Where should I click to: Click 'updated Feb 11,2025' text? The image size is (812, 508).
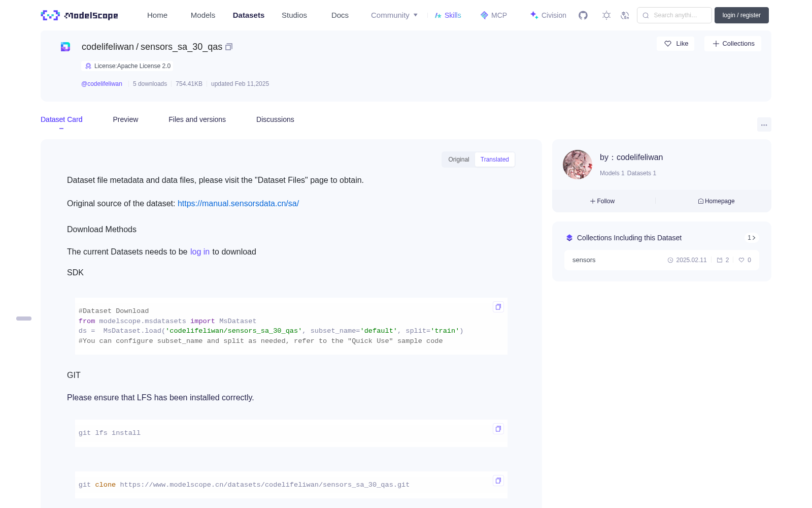pos(240,84)
